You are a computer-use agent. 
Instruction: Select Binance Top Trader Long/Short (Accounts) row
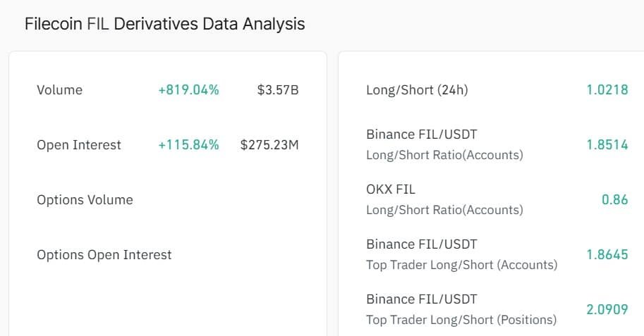[497, 255]
